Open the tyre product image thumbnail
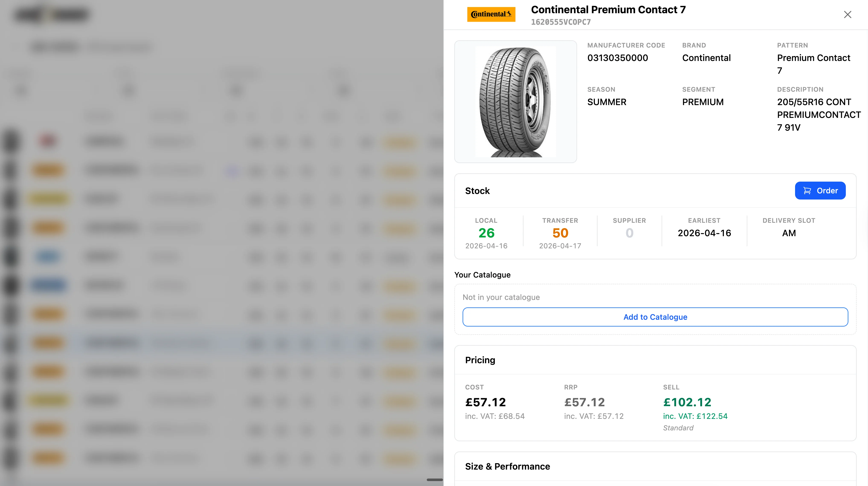The image size is (868, 486). tap(515, 102)
